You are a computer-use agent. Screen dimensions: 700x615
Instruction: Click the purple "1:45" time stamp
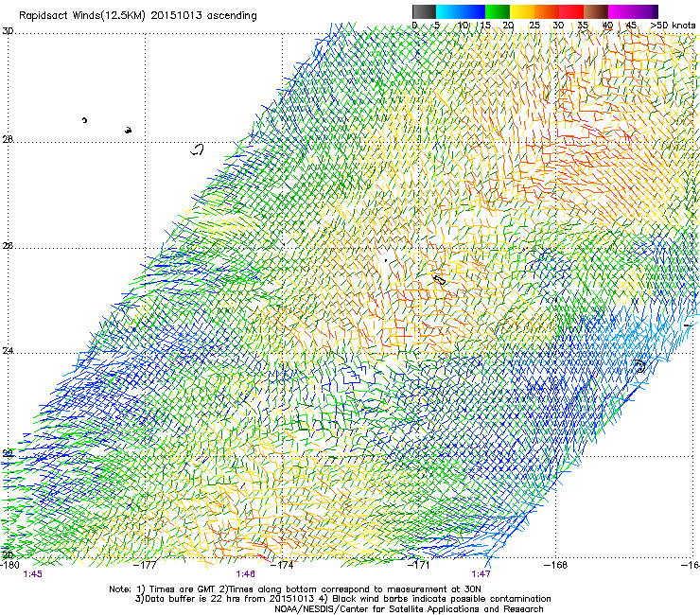(32, 574)
